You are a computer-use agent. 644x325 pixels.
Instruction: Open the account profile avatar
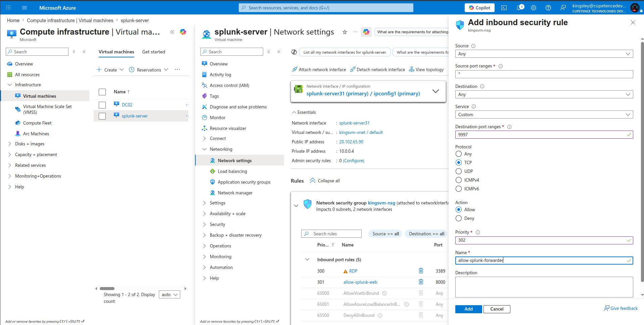tap(635, 8)
